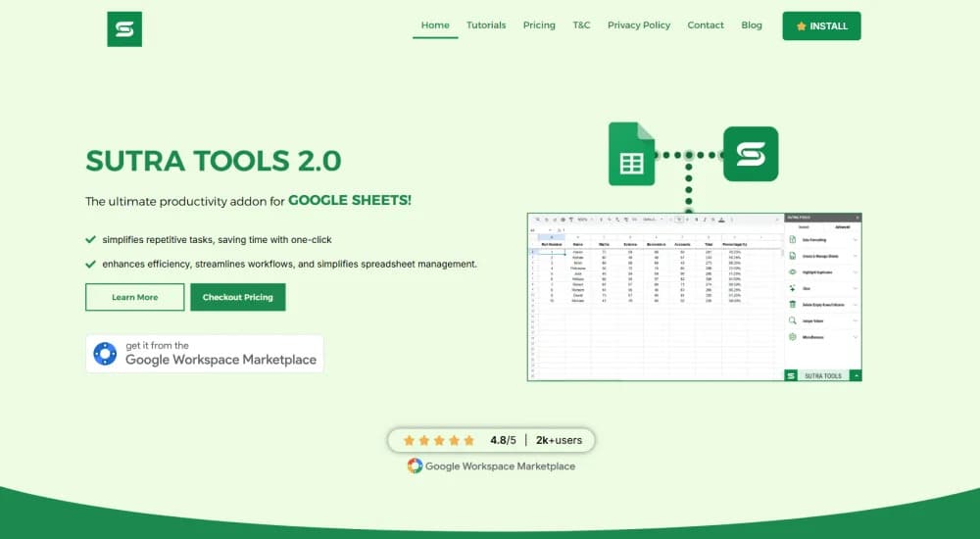Click the 'GOOGLE SHEETS!' highlighted text
The image size is (980, 539).
tap(350, 200)
